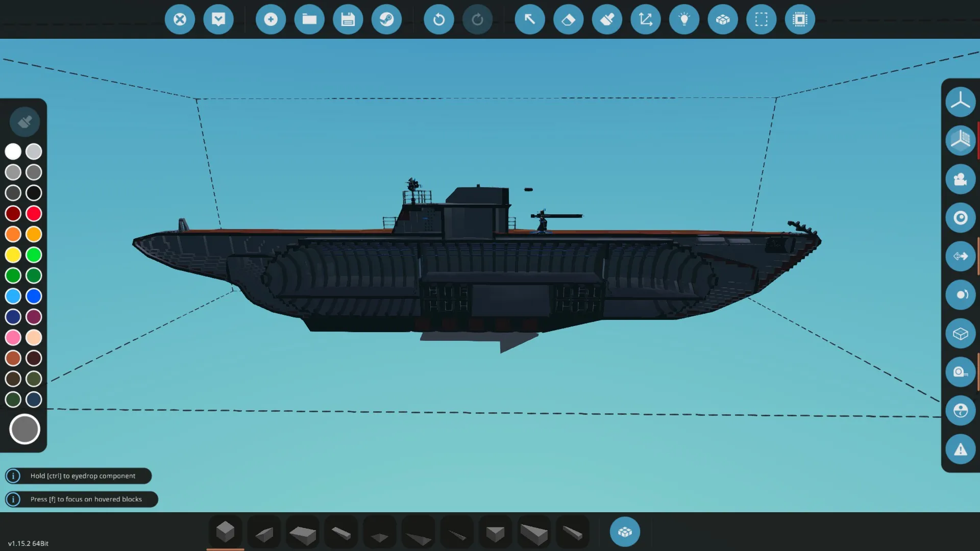This screenshot has height=551, width=980.
Task: Click the undo arrow button
Action: [x=438, y=19]
